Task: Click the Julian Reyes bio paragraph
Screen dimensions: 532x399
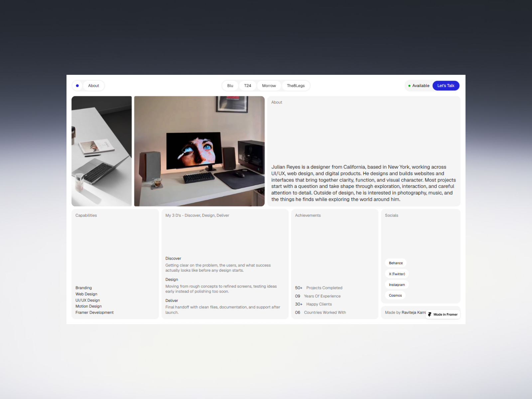Action: 363,183
